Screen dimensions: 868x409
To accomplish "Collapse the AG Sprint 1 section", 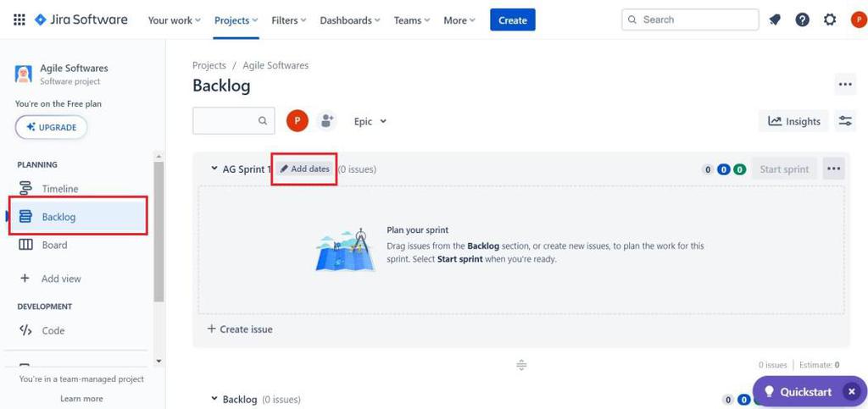I will (214, 169).
